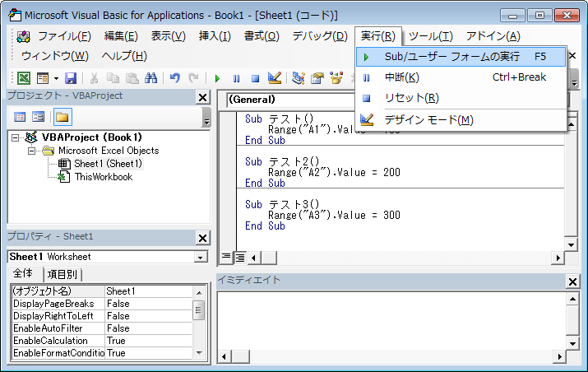This screenshot has height=372, width=588.
Task: Choose Sub/ユーザー フォームの実行 menu entry
Action: coord(451,58)
